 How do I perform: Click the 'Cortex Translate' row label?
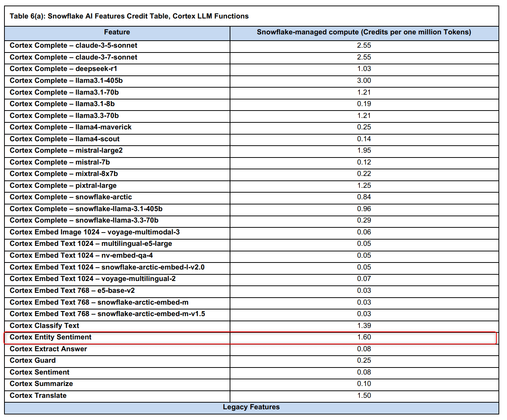[38, 396]
